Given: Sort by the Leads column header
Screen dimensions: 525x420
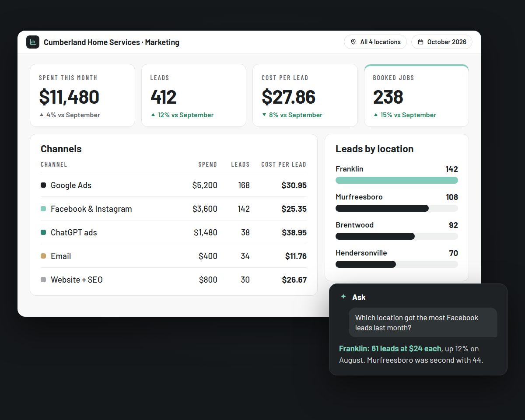Looking at the screenshot, I should coord(241,164).
